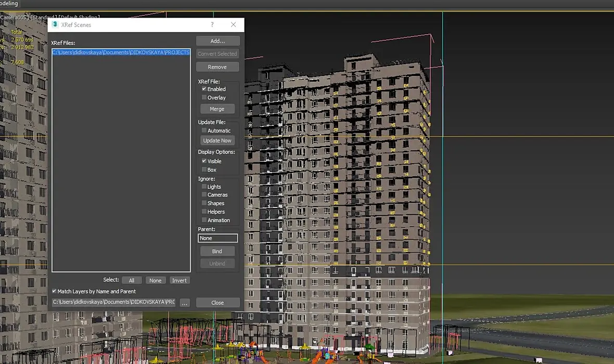Check Ignore Cameras option
Screen dimensions: 614x364
204,195
